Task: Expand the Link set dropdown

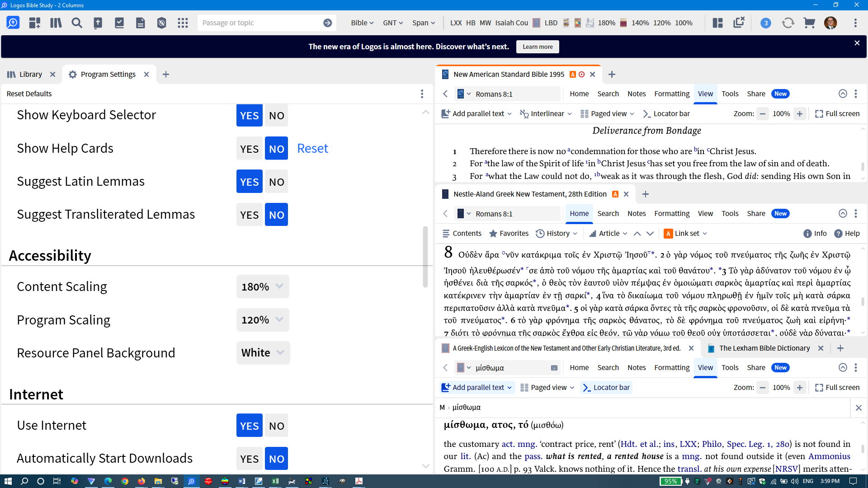Action: 685,234
